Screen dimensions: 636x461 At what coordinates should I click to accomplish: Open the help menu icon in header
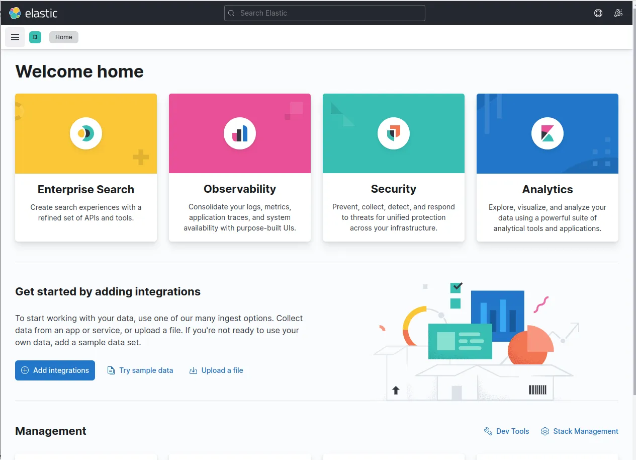pyautogui.click(x=598, y=13)
